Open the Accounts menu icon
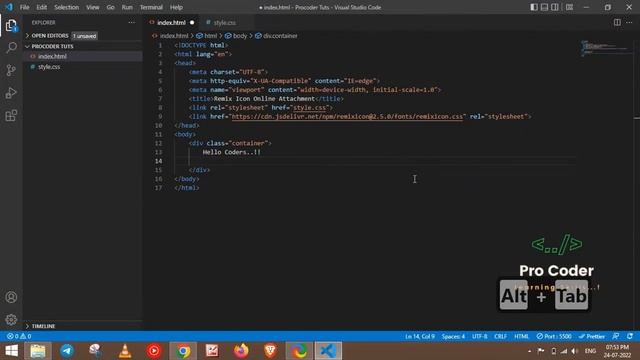 click(11, 297)
